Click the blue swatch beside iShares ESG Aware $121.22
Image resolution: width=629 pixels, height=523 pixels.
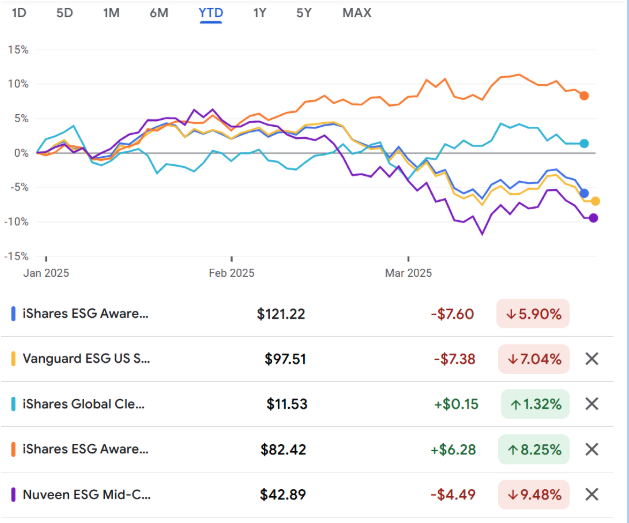click(x=13, y=314)
